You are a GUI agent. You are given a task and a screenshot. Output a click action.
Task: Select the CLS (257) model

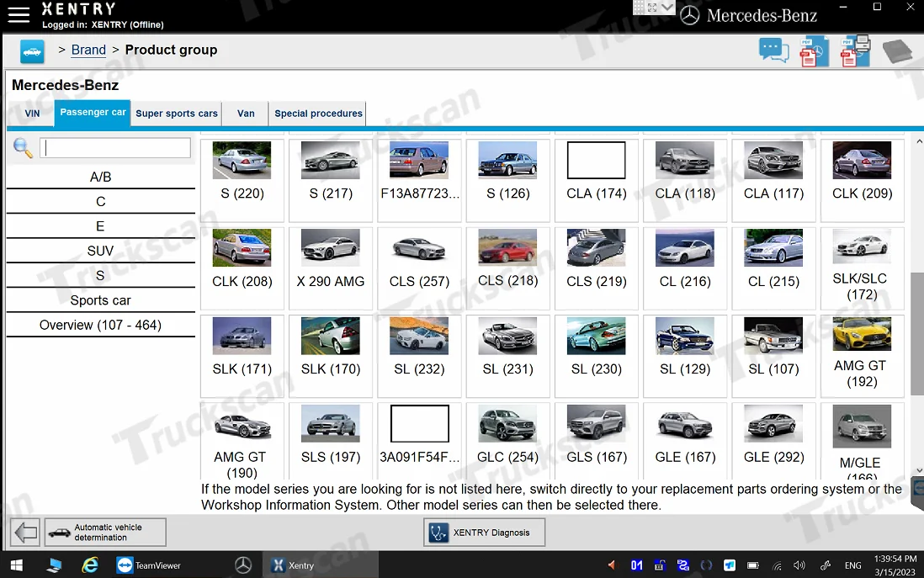pyautogui.click(x=420, y=268)
